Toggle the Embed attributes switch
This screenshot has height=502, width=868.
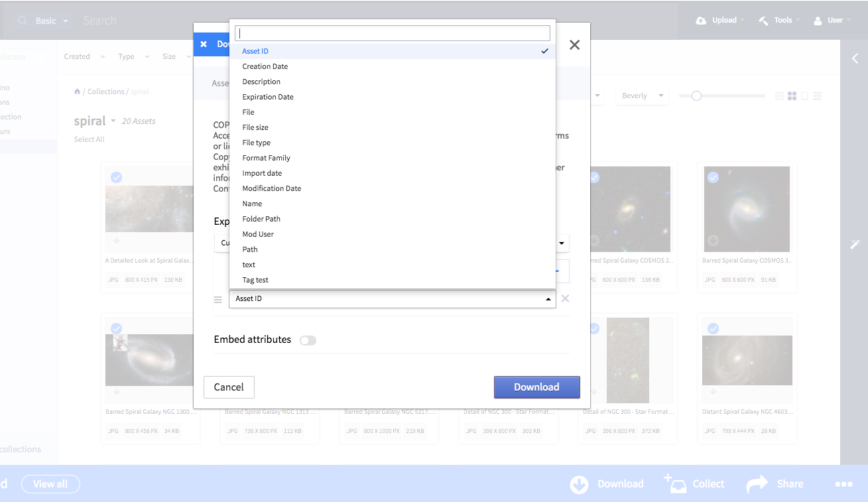click(x=308, y=340)
